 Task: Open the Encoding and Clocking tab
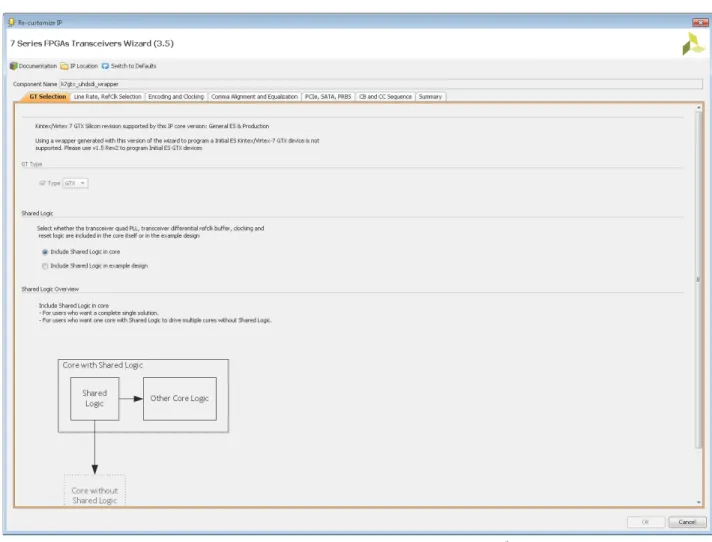click(176, 97)
